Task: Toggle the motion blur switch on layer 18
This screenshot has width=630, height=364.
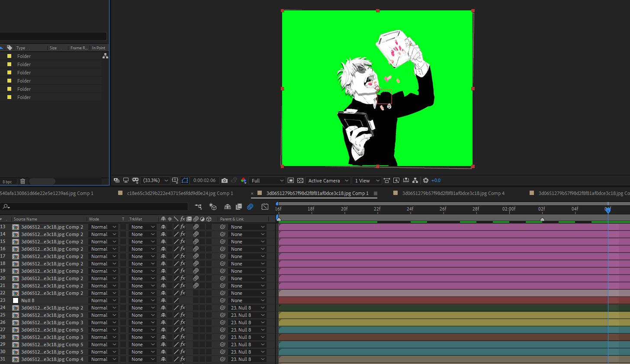Action: pyautogui.click(x=196, y=264)
